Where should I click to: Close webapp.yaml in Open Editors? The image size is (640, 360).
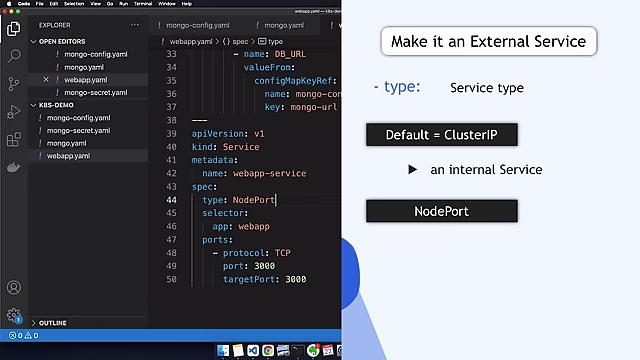tap(46, 80)
